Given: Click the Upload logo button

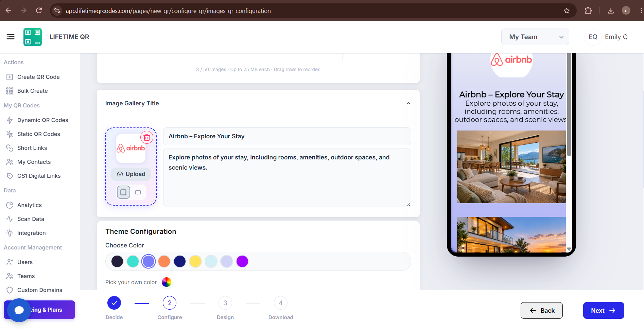Looking at the screenshot, I should pos(131,174).
